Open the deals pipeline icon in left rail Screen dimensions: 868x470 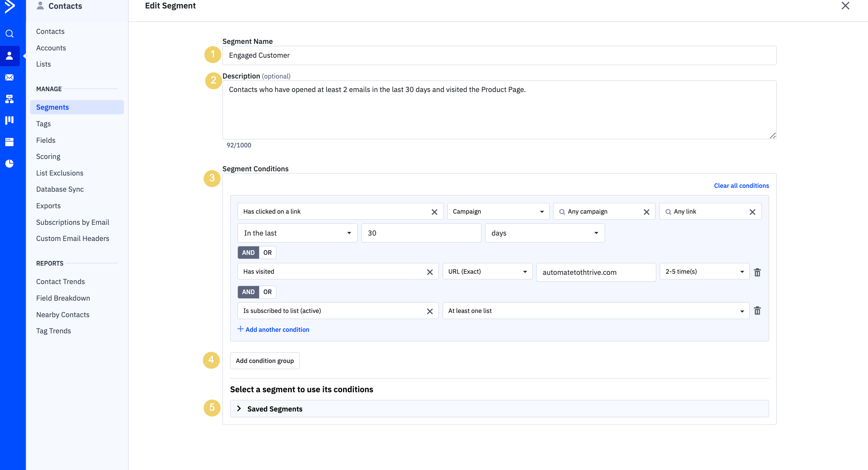10,120
